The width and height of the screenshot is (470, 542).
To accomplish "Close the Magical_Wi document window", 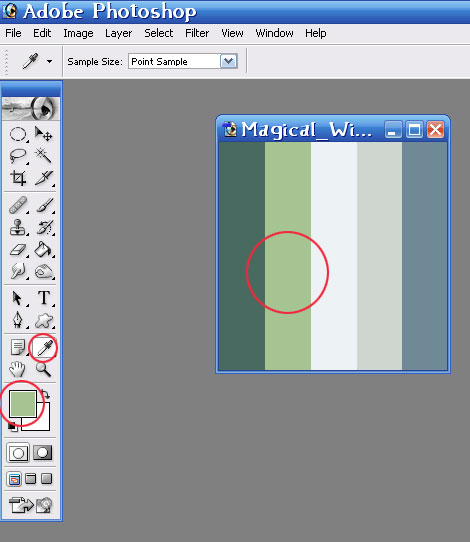I will coord(435,130).
